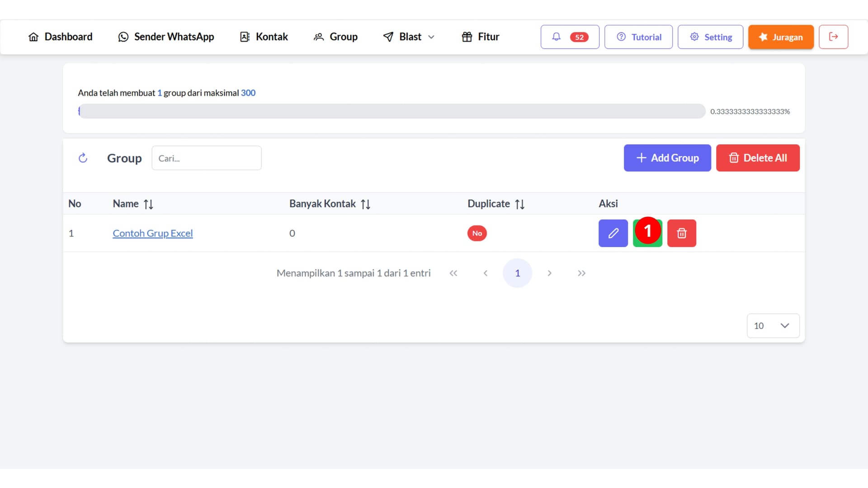Open the Contoh Grup Excel link
Screen dimensions: 868x488
[153, 233]
